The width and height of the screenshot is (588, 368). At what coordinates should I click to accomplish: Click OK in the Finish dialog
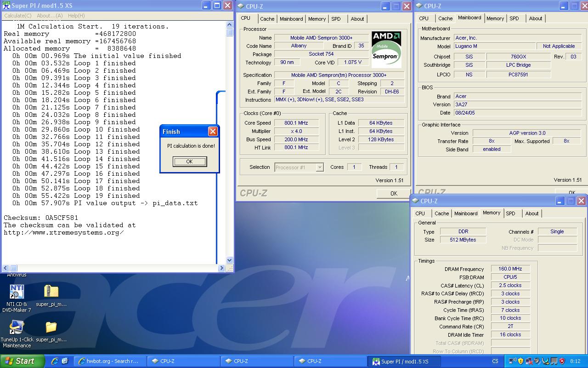click(189, 161)
